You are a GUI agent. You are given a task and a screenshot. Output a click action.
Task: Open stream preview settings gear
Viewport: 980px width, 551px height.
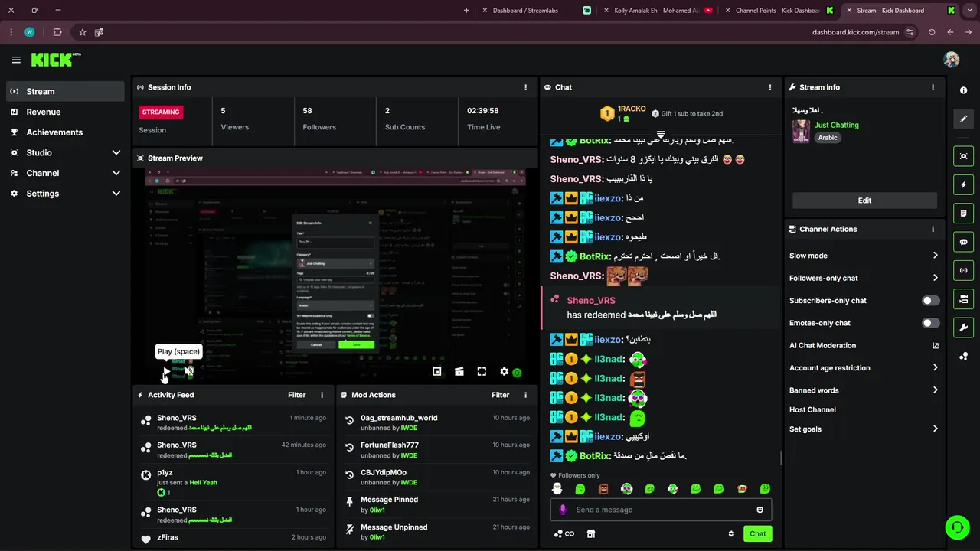pos(504,372)
